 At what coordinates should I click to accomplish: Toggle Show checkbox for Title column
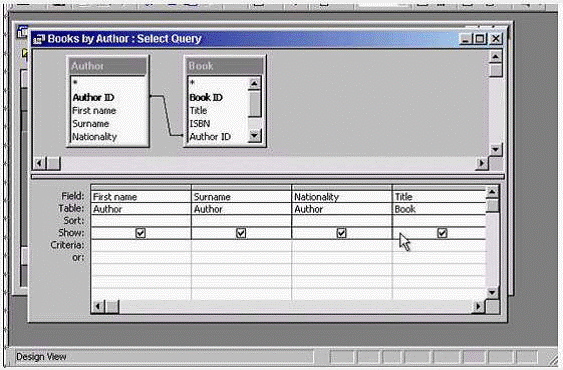tap(442, 233)
